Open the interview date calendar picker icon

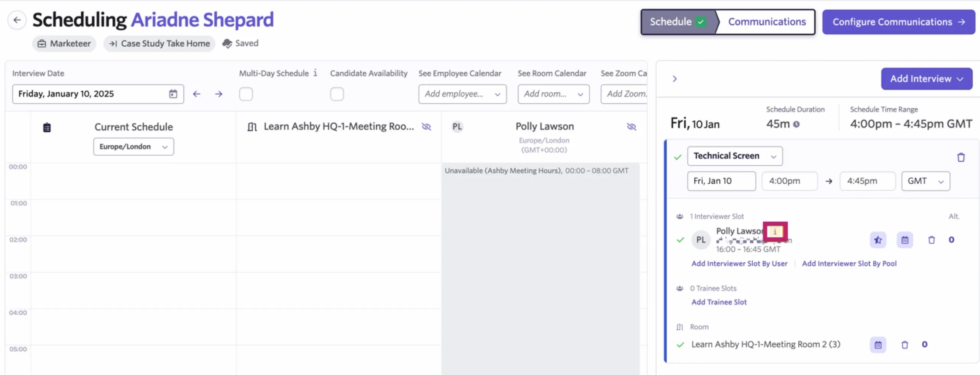pyautogui.click(x=173, y=94)
